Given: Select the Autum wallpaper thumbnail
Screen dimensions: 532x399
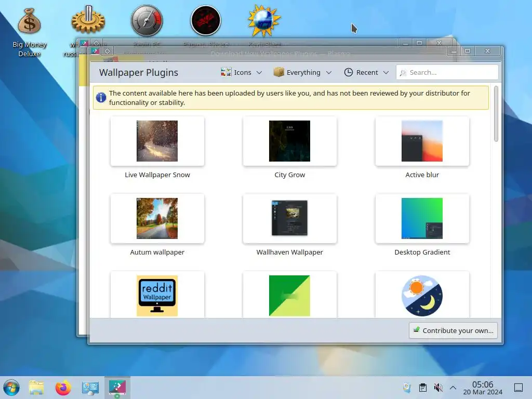Looking at the screenshot, I should [x=157, y=219].
